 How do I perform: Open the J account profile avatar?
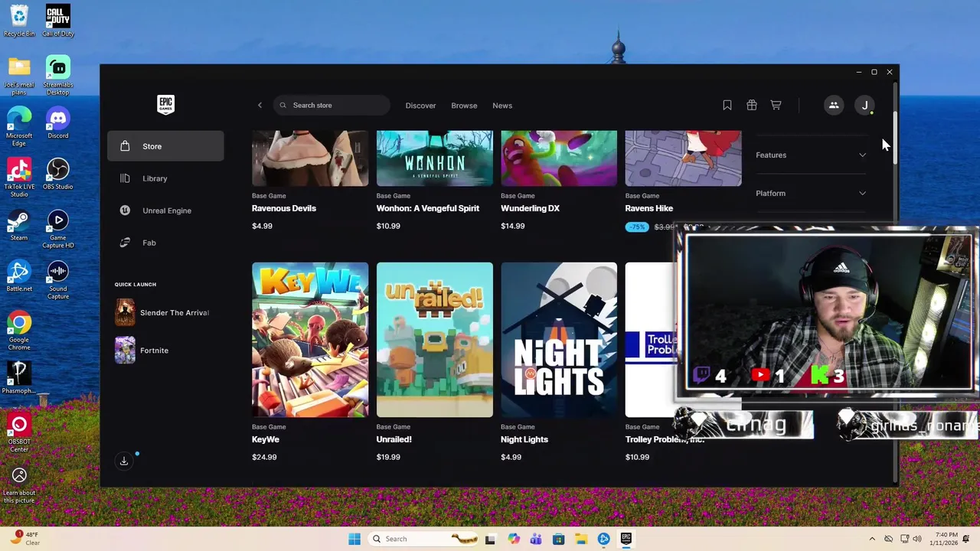(x=864, y=106)
